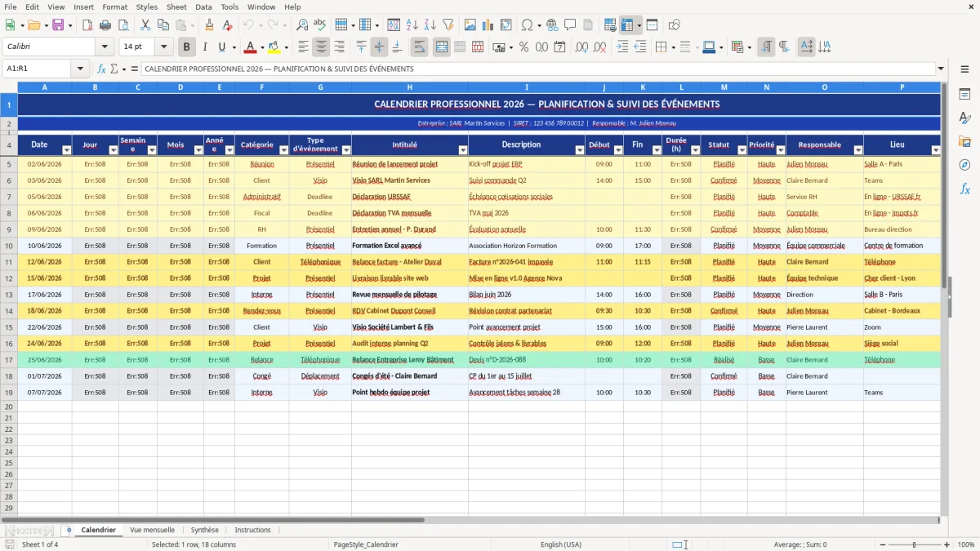Click the PageStyle_Calendrier status entry

366,544
